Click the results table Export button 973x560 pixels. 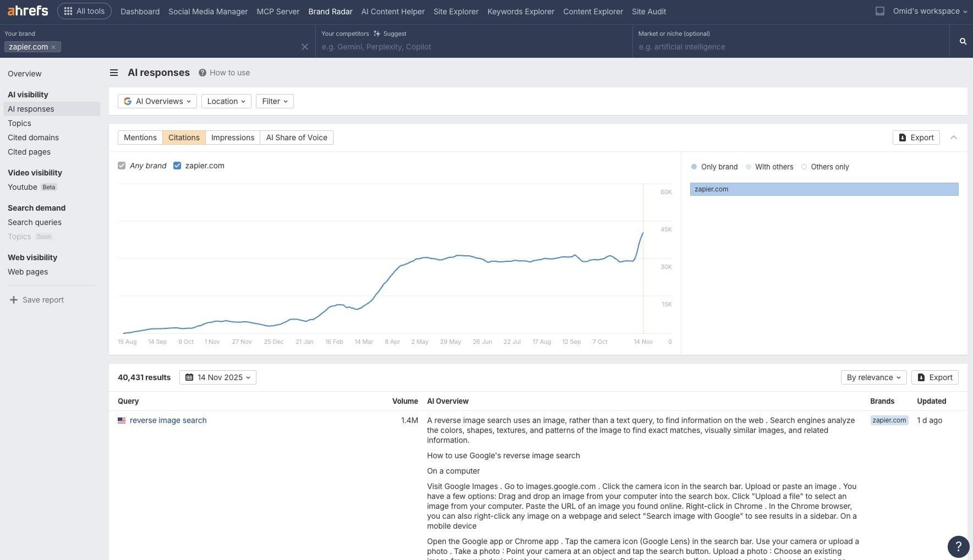(x=935, y=377)
